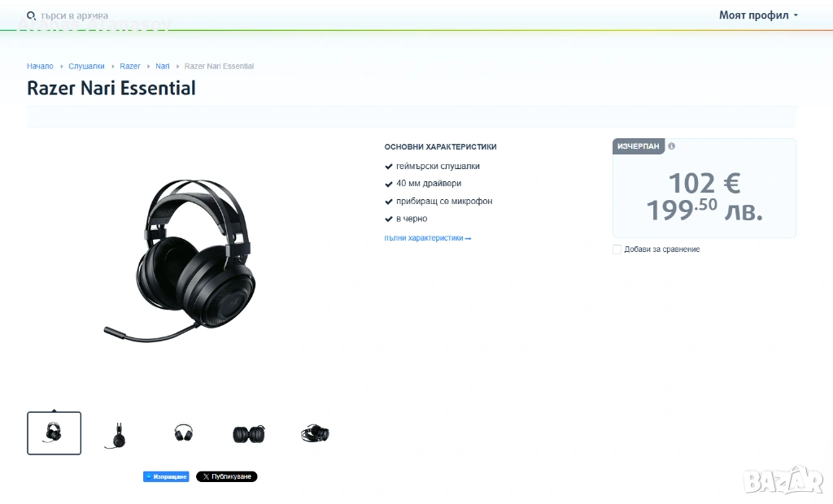This screenshot has width=833, height=504.
Task: Click the dropdown arrow next to Моят профил
Action: 796,15
